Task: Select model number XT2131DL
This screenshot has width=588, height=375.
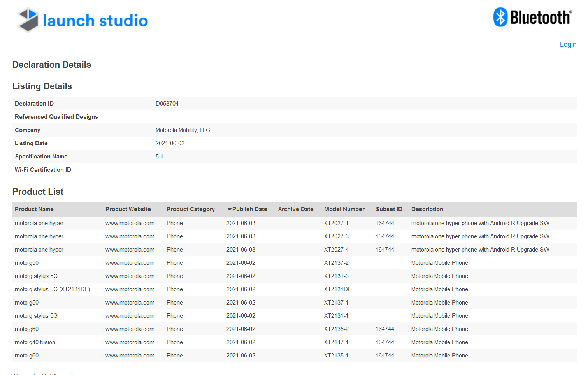Action: [x=337, y=289]
